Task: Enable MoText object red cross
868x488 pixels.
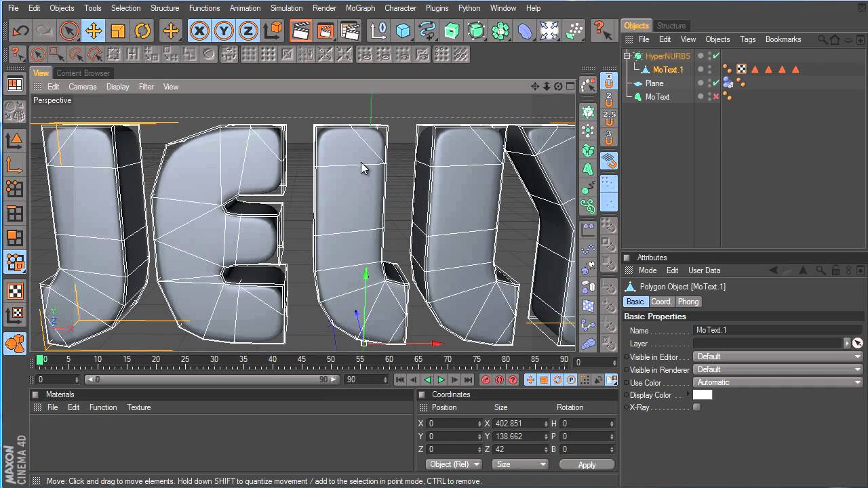Action: pyautogui.click(x=716, y=97)
